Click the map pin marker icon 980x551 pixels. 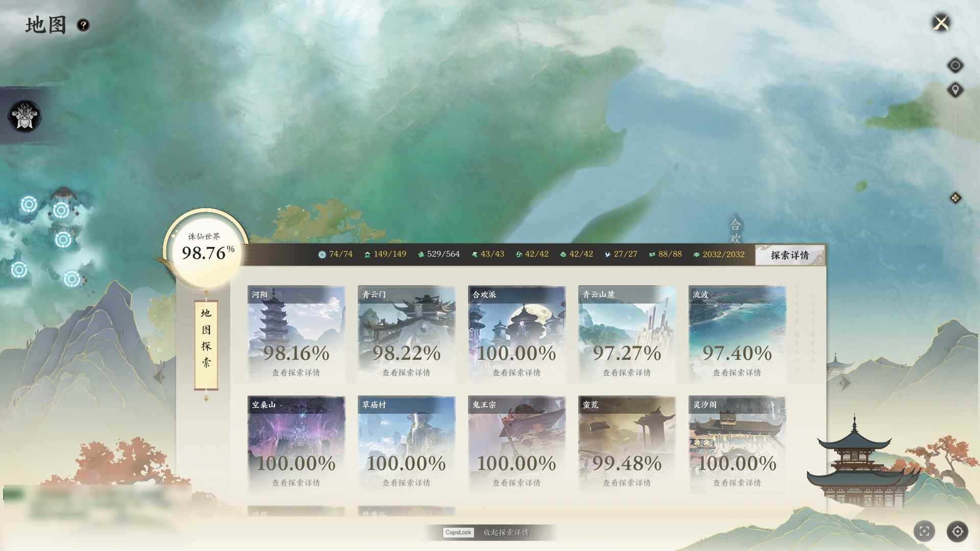(x=955, y=90)
